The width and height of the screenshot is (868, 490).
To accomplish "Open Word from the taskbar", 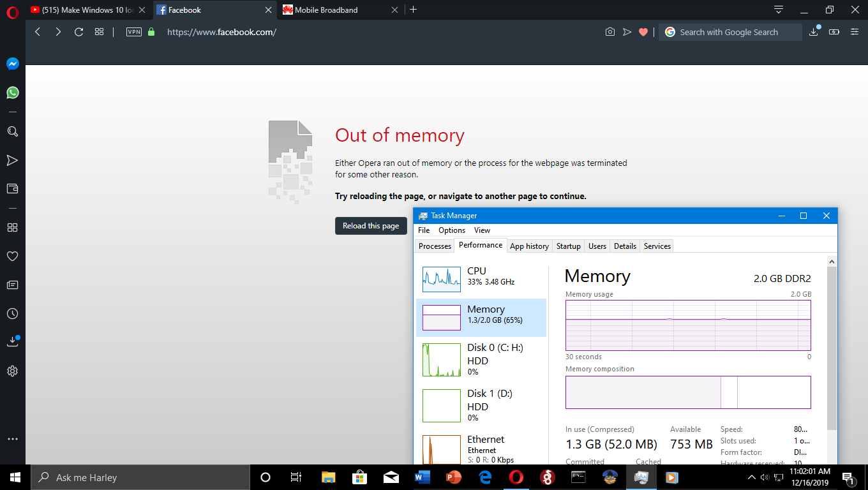I will [x=423, y=477].
